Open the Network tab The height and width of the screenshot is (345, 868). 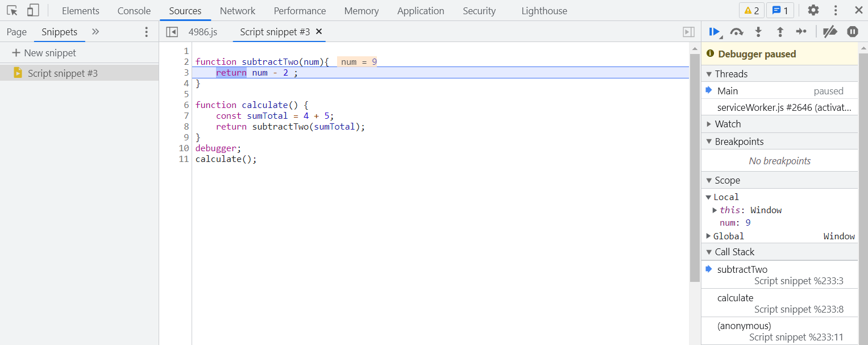click(238, 11)
